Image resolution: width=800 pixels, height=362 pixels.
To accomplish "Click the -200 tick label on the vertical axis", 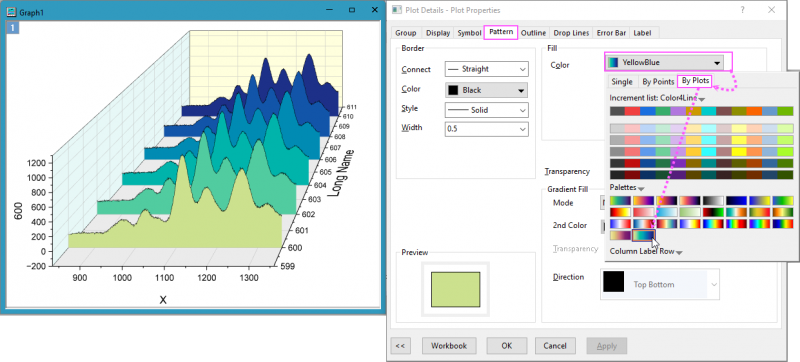I will [37, 266].
